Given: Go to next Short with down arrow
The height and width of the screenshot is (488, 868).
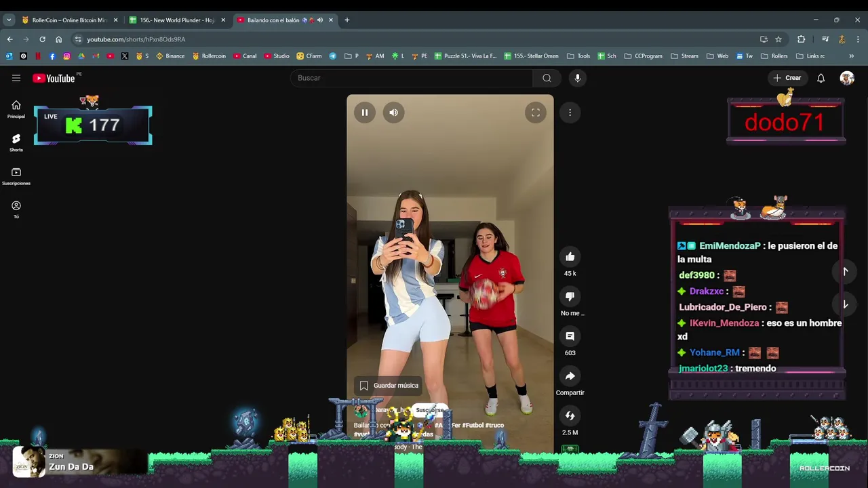Looking at the screenshot, I should [845, 305].
